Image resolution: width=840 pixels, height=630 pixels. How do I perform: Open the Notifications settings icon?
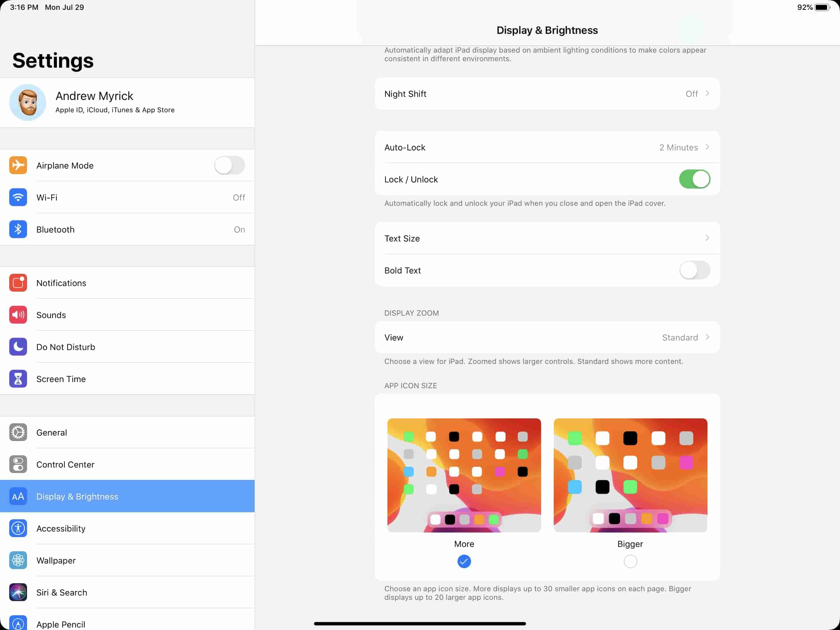pos(17,283)
